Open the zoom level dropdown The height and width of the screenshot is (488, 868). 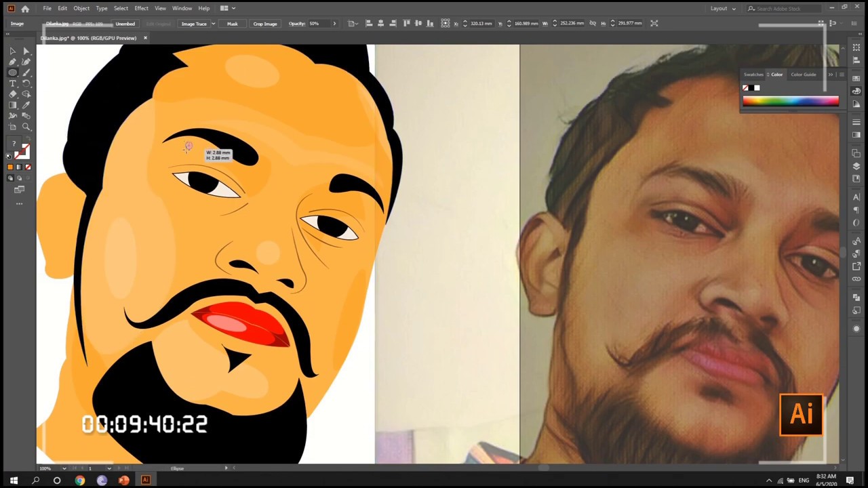(x=64, y=468)
